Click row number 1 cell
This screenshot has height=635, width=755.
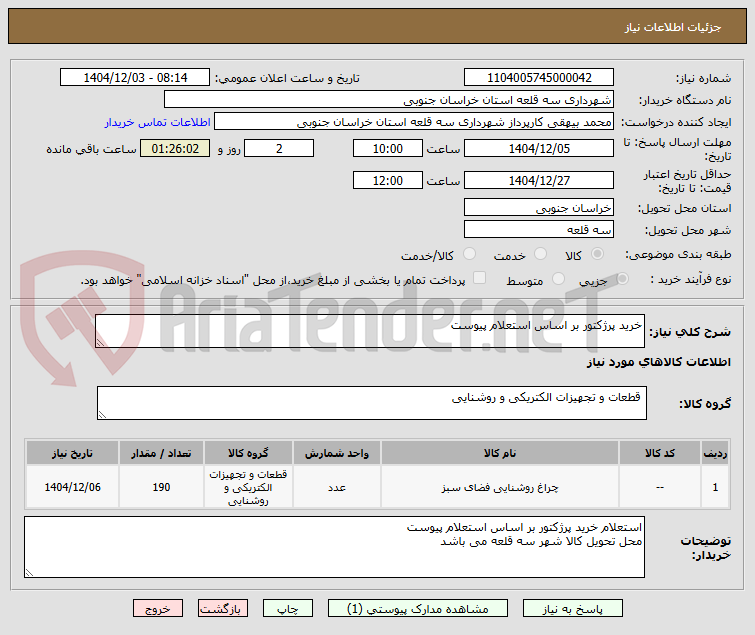tap(715, 487)
